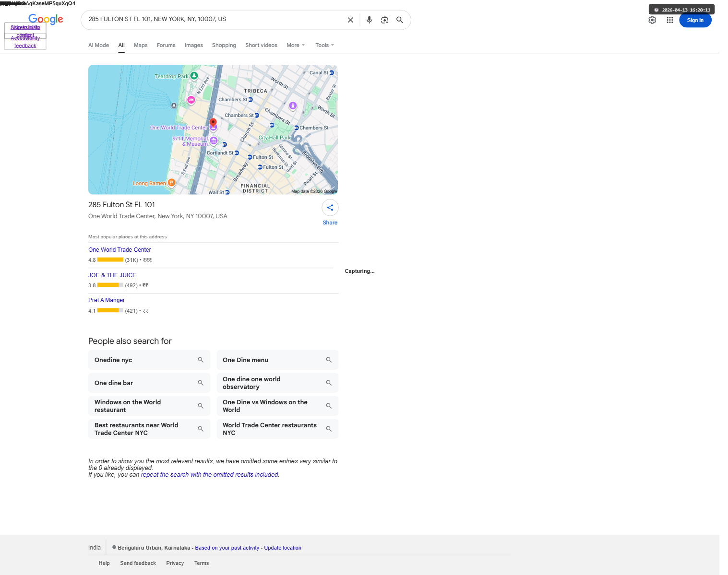This screenshot has height=575, width=728.
Task: Search One dine one world observatory
Action: (x=277, y=383)
